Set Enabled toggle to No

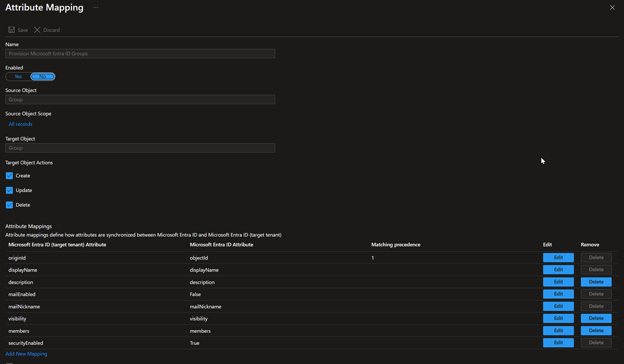click(43, 77)
